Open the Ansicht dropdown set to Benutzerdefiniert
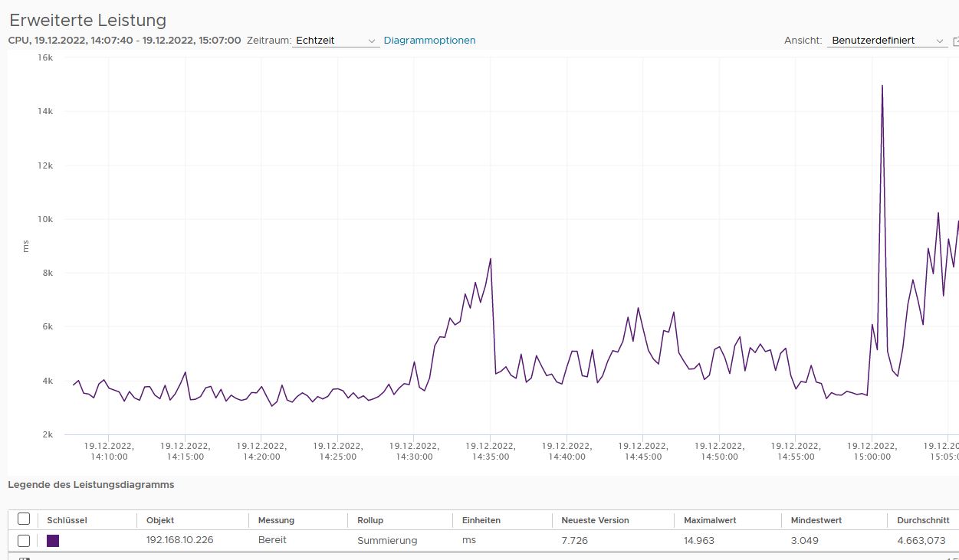Viewport: 959px width, 560px height. [x=887, y=41]
